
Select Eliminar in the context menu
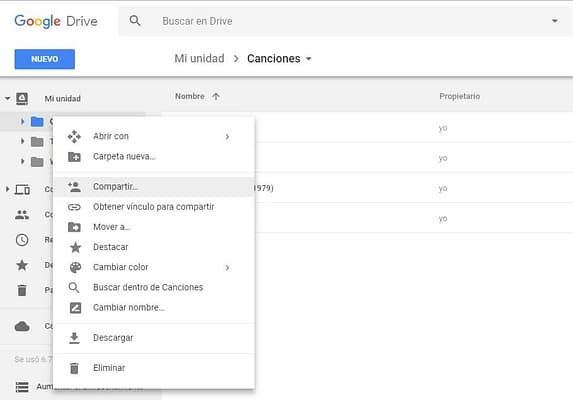[x=154, y=368]
